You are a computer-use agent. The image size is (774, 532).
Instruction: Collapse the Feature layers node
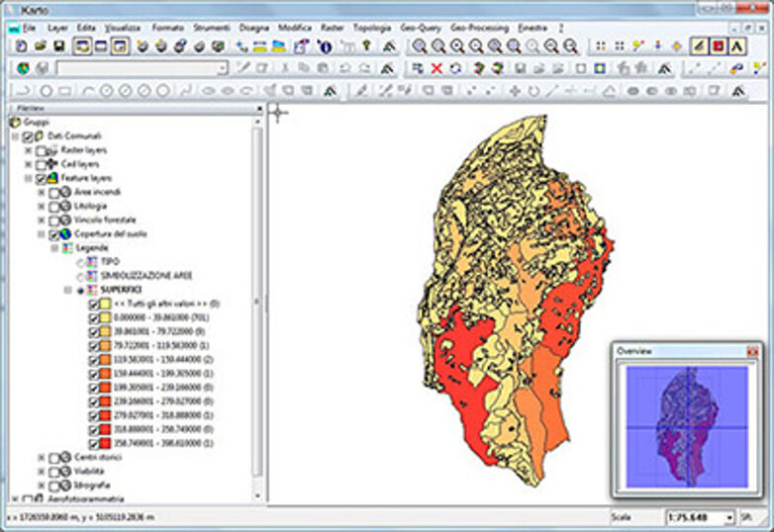[28, 178]
